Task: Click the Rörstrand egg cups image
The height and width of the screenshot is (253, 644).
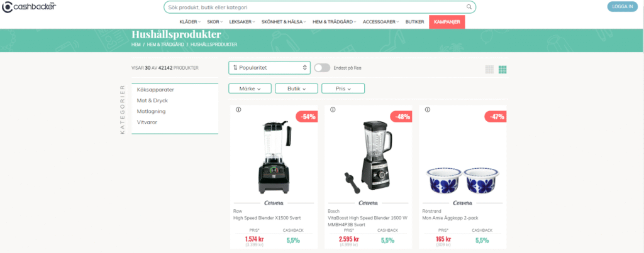Action: tap(463, 180)
